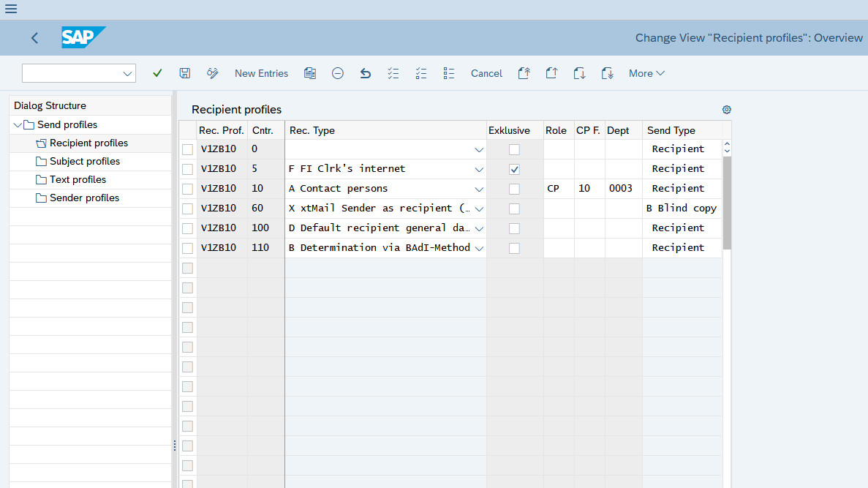The image size is (868, 488).
Task: Click the Rec. Type column header
Action: point(386,130)
